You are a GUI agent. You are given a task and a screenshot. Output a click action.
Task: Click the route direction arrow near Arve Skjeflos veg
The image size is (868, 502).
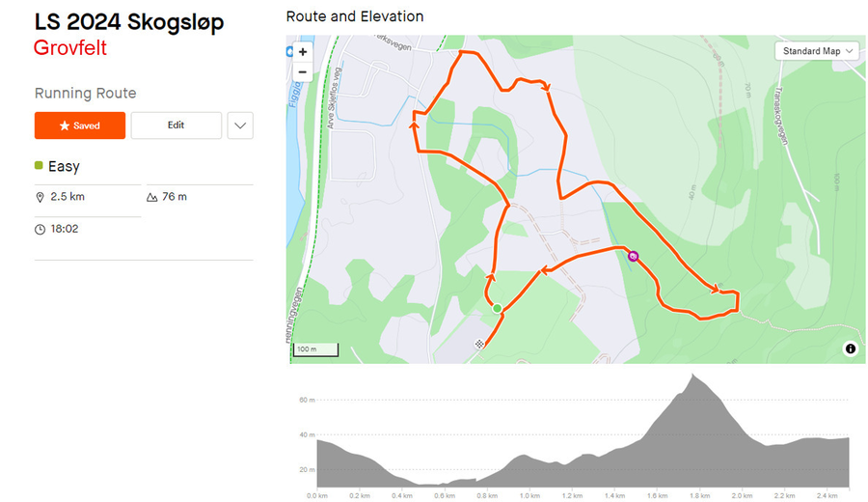[414, 125]
